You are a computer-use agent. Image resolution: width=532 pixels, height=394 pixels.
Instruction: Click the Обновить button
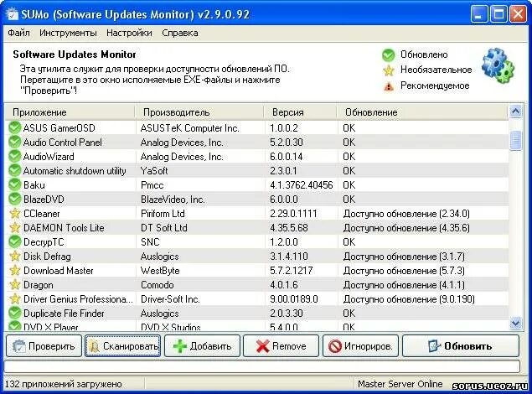[461, 346]
